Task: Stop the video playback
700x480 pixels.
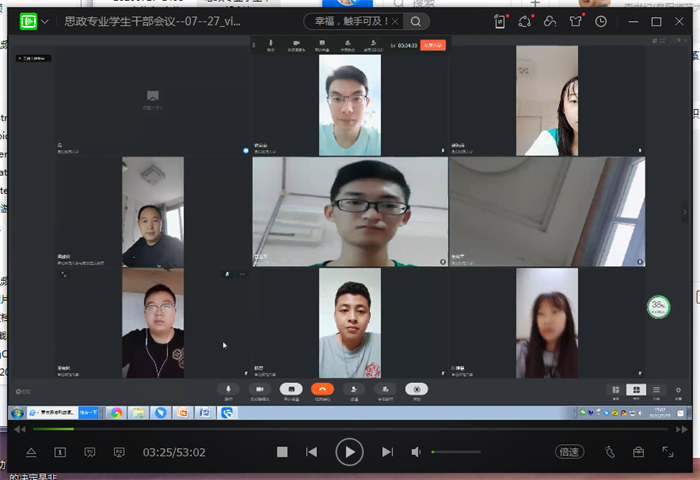Action: coord(282,452)
